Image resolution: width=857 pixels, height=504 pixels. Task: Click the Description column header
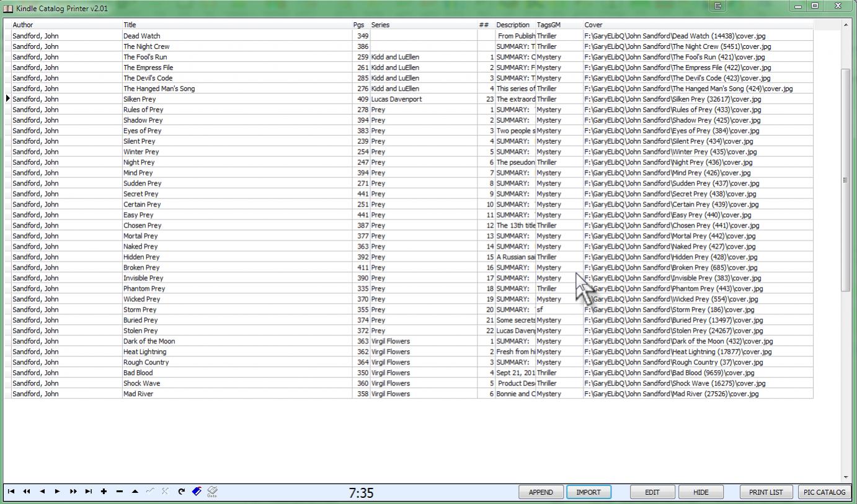pyautogui.click(x=515, y=25)
